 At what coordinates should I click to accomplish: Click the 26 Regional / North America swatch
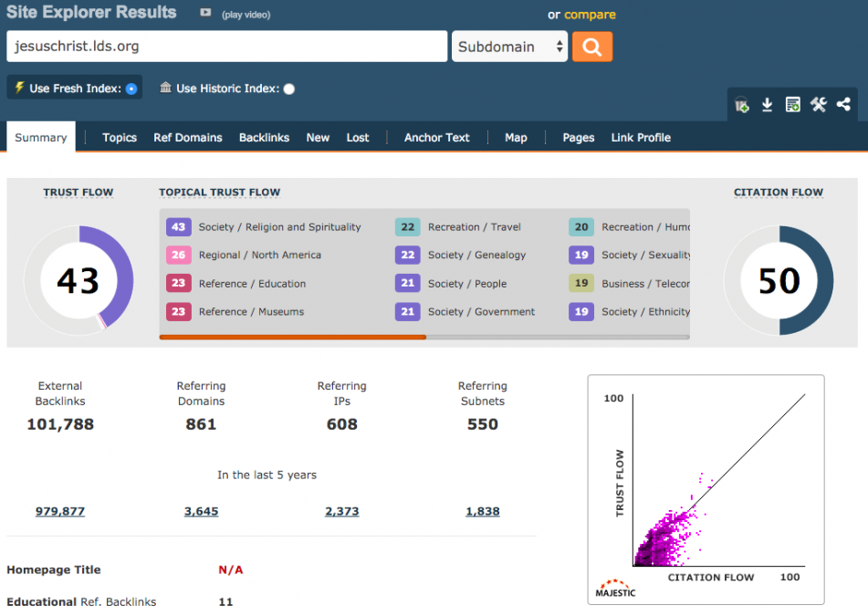click(178, 255)
